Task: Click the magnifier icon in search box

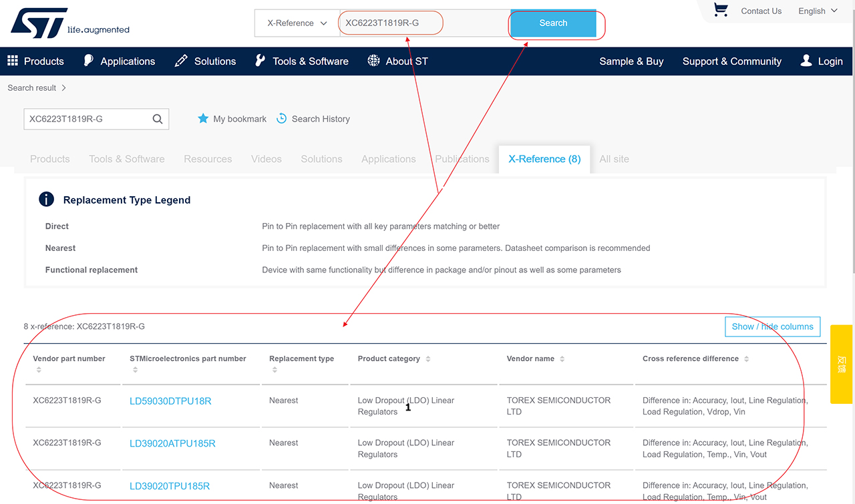Action: pyautogui.click(x=158, y=119)
